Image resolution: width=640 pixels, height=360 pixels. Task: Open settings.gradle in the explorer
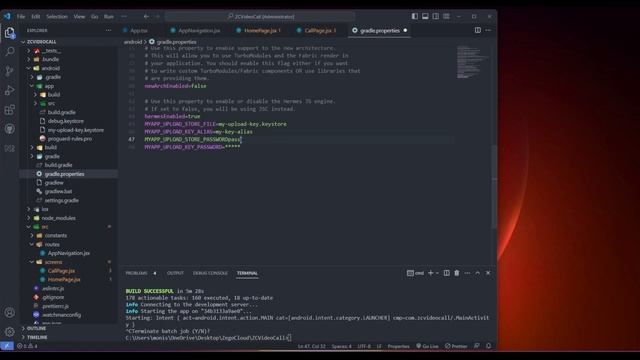click(x=61, y=200)
